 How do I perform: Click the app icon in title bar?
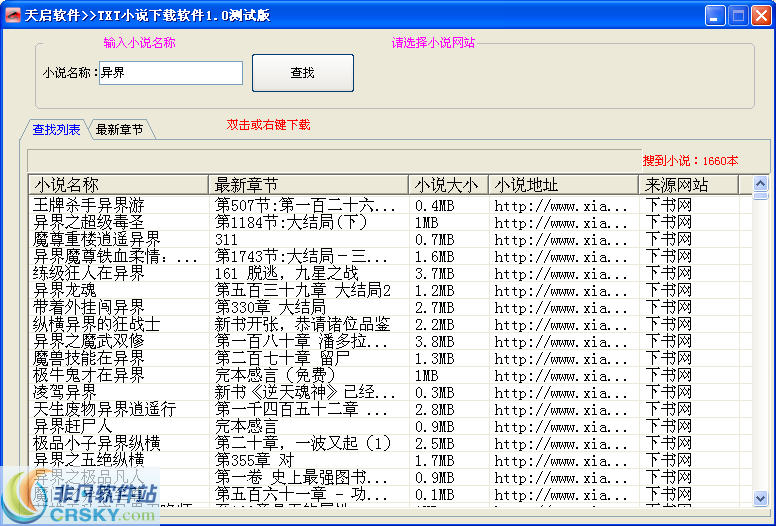tap(12, 15)
